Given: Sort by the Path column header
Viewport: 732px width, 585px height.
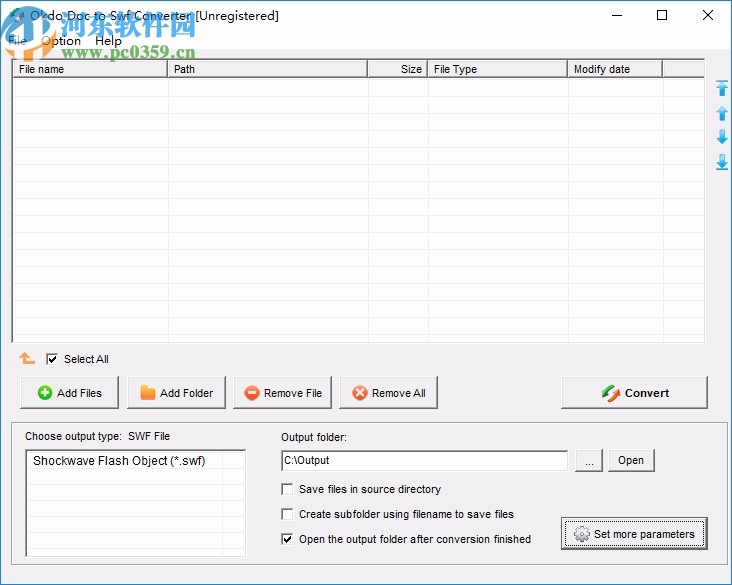Looking at the screenshot, I should coord(267,69).
